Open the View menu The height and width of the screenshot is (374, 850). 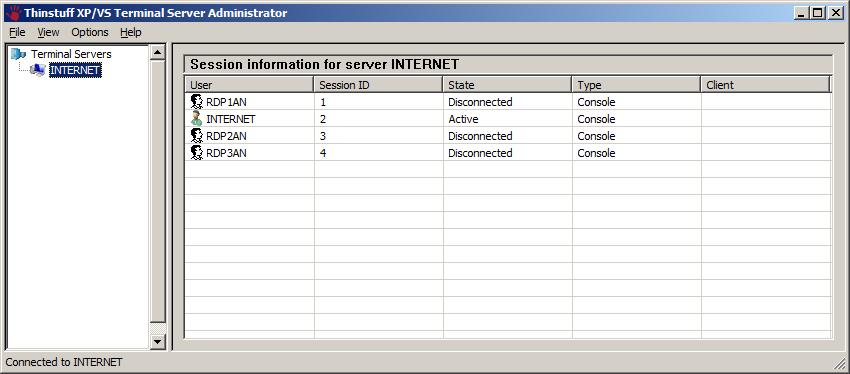point(48,33)
